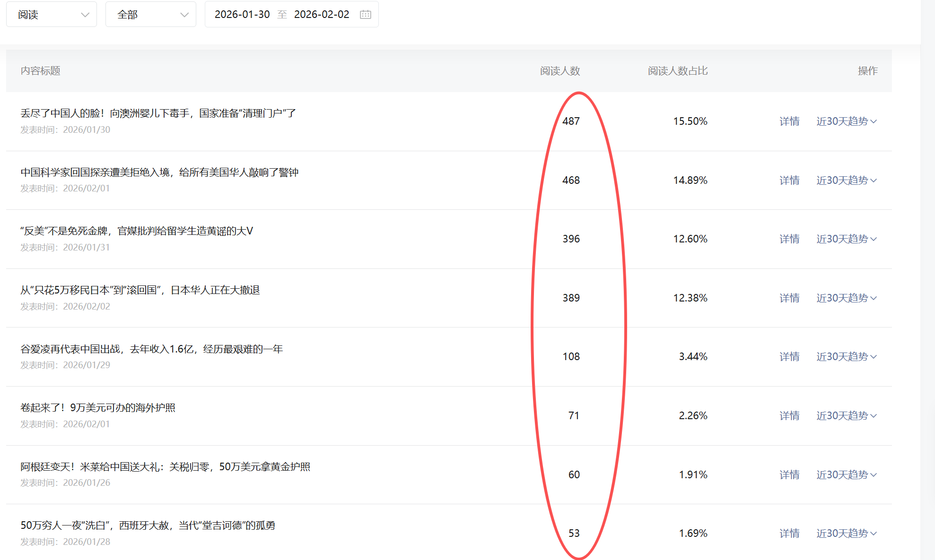The image size is (935, 560).
Task: Expand 近30天趋势 for the first article
Action: pyautogui.click(x=846, y=121)
